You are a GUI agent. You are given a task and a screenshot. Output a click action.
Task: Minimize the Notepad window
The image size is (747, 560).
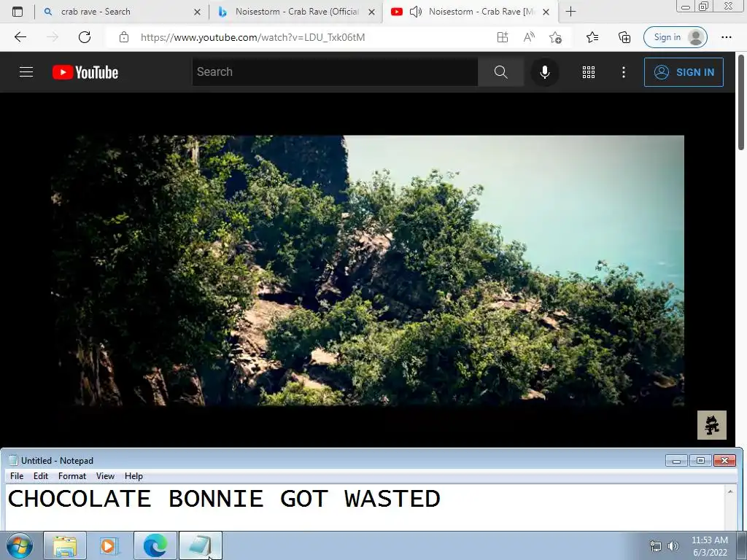pos(676,461)
